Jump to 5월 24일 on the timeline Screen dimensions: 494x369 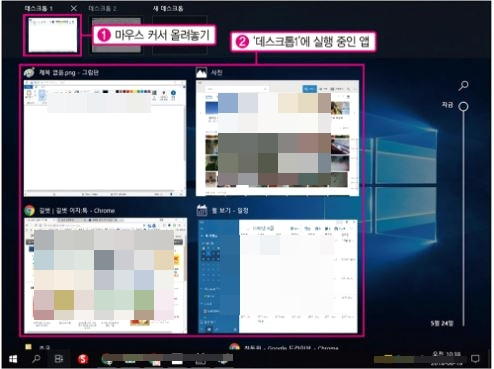tap(442, 323)
